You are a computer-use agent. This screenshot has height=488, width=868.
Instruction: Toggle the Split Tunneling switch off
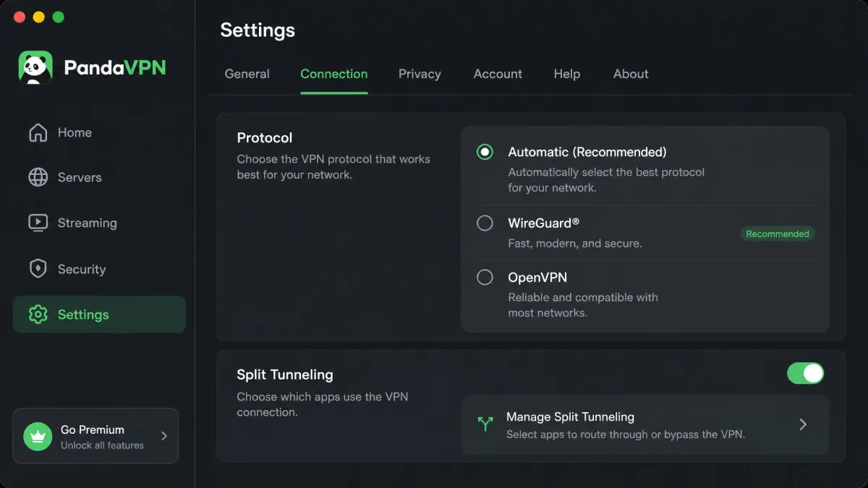805,373
